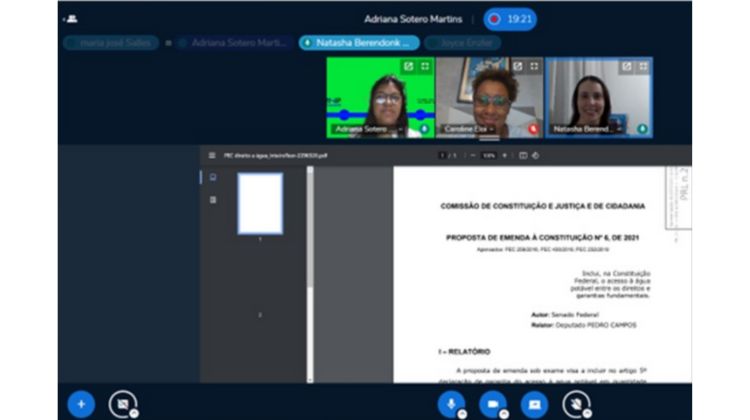The width and height of the screenshot is (750, 420).
Task: Toggle the PDF viewer sidebar menu
Action: coord(211,155)
